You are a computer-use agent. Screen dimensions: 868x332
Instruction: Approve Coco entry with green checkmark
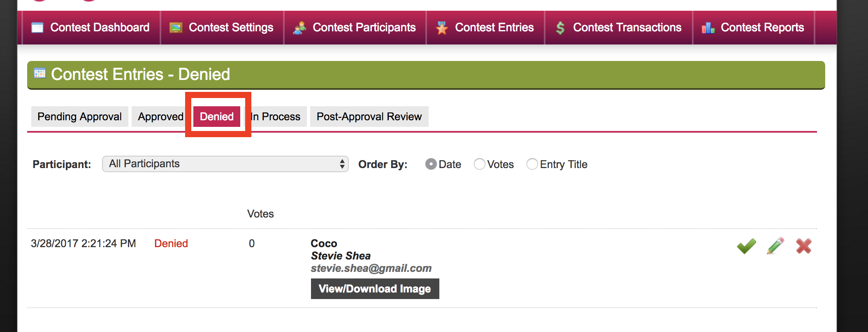[x=746, y=246]
